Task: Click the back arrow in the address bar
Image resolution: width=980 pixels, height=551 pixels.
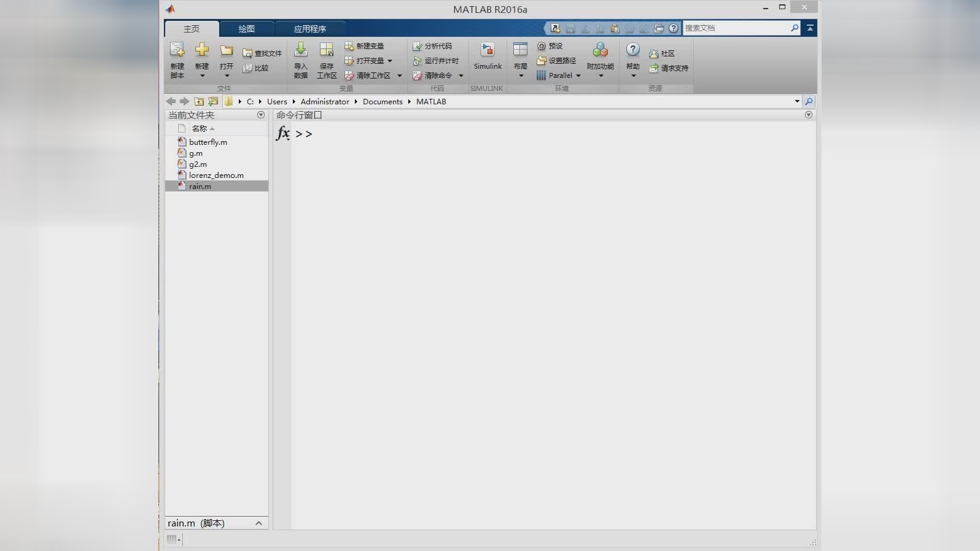Action: coord(171,101)
